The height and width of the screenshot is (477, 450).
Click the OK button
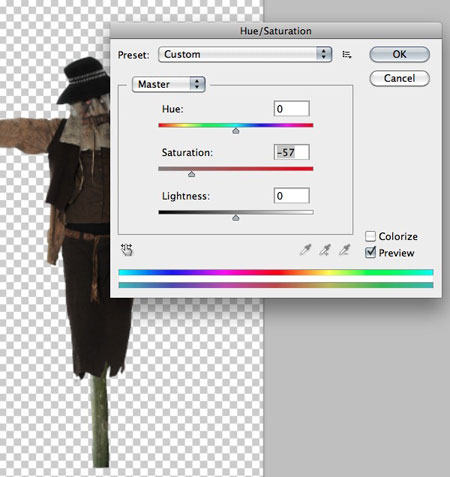coord(399,54)
